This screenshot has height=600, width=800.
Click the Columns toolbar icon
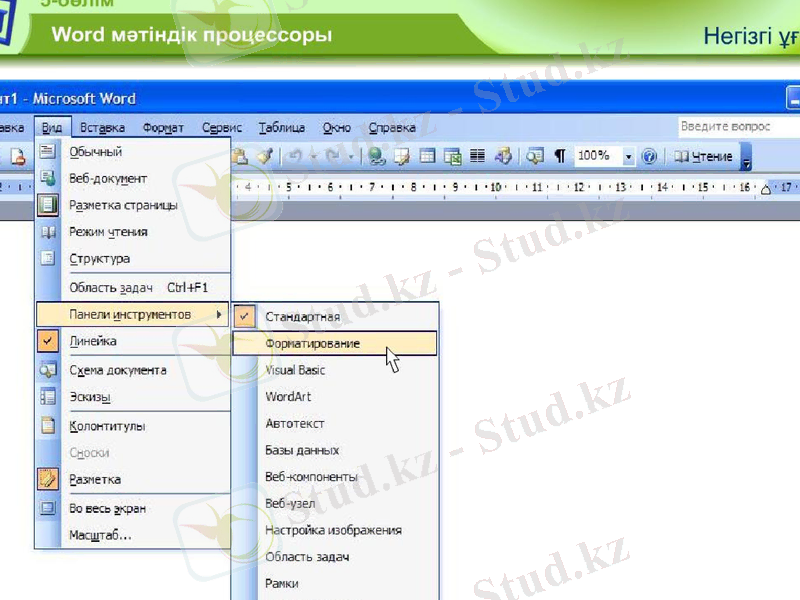coord(476,157)
